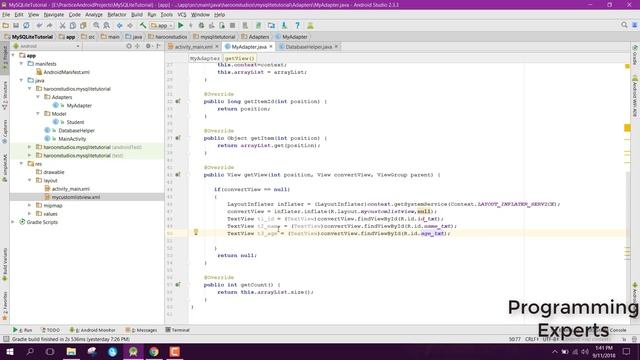Open the Messages tool window
This screenshot has width=640, height=360.
tap(141, 330)
